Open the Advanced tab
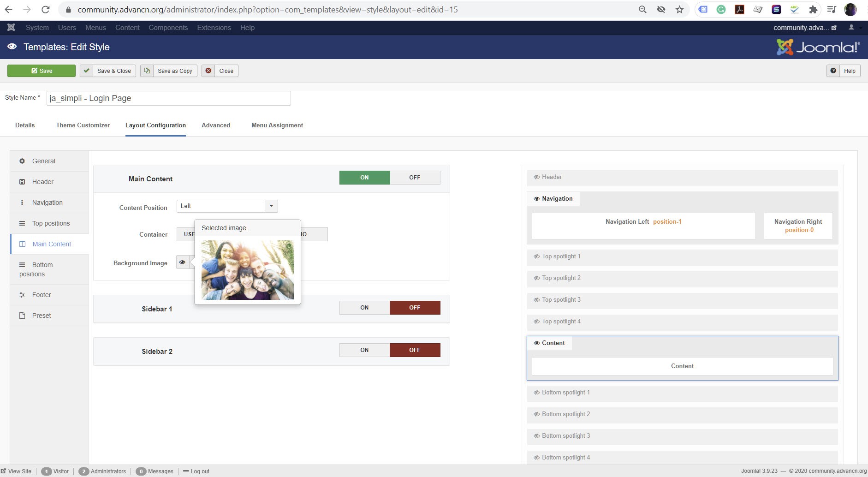 216,125
